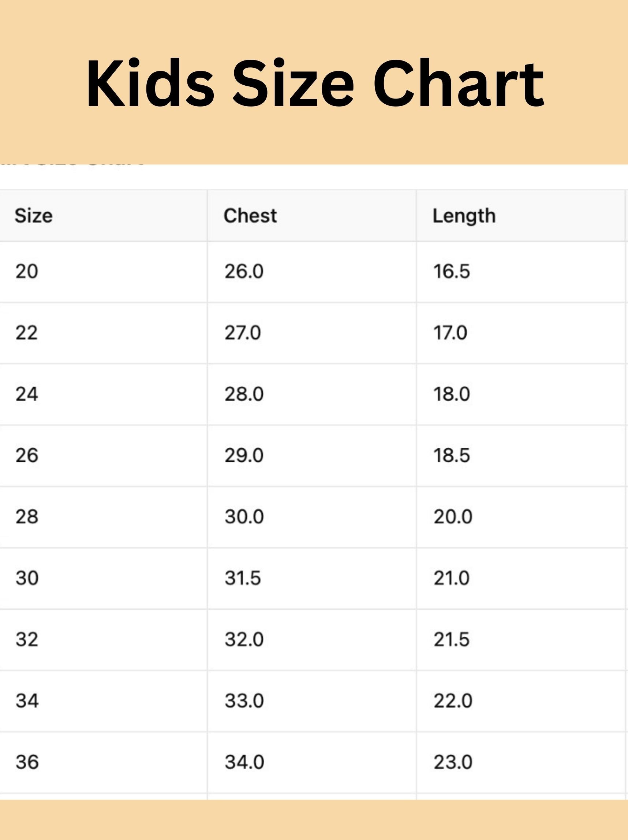Screen dimensions: 628x840
Task: Click length value 20.0 in size 28 row
Action: 453,517
